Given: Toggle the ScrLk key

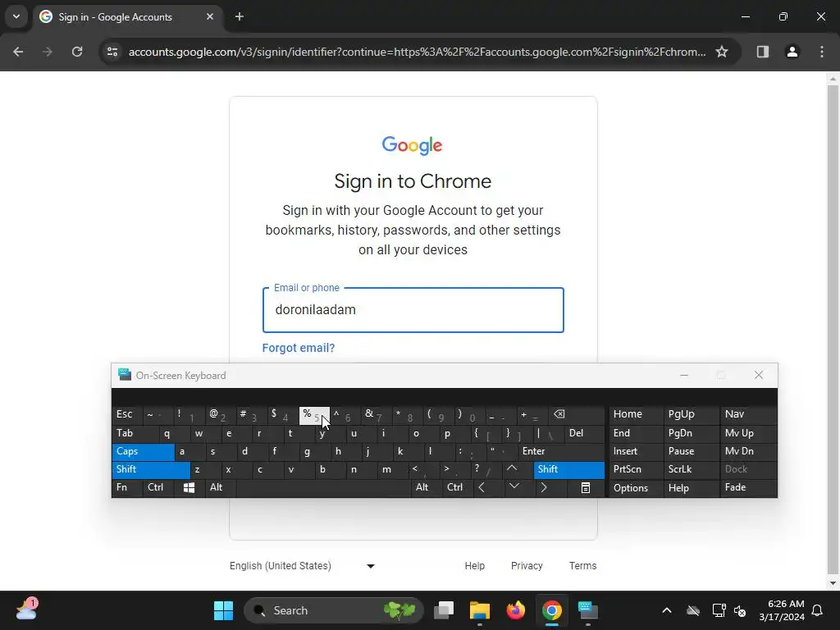Looking at the screenshot, I should point(691,469).
